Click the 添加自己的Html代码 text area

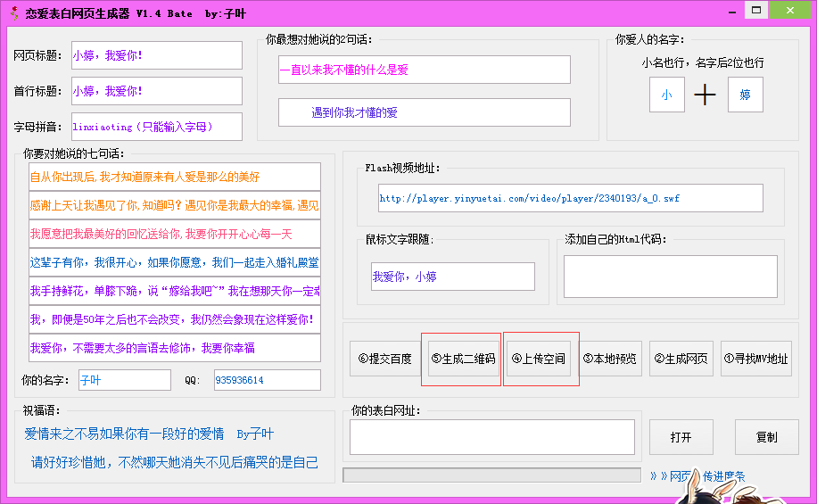[670, 277]
